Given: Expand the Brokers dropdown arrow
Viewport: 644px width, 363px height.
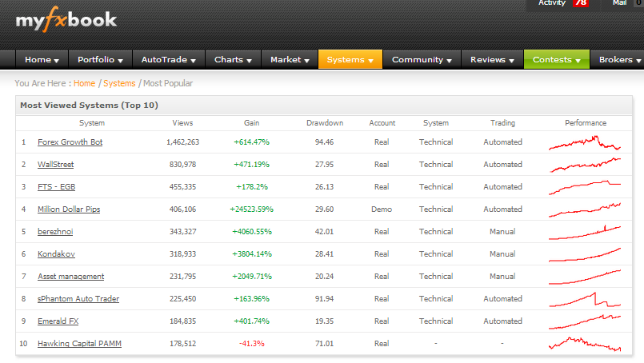Looking at the screenshot, I should click(638, 61).
